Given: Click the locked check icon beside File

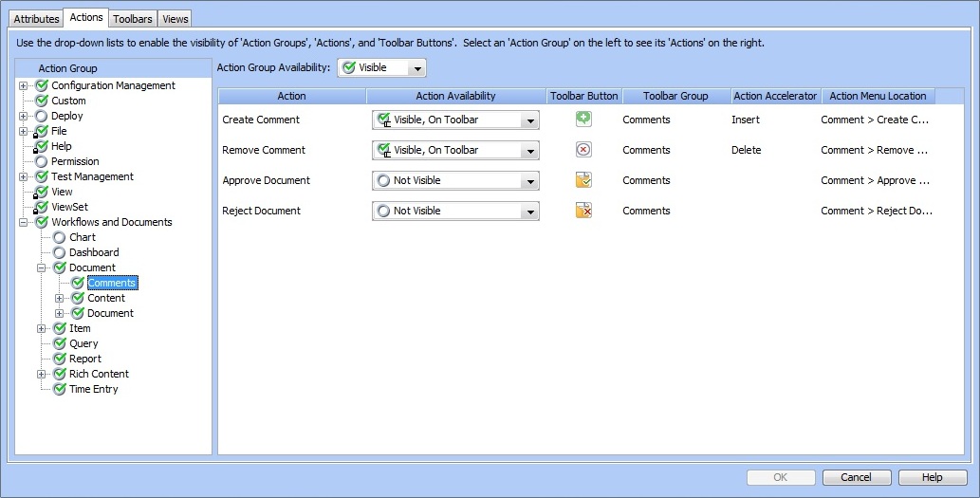Looking at the screenshot, I should coord(41,131).
